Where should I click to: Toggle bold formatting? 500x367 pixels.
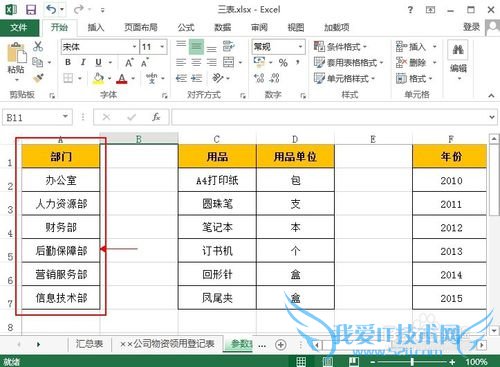click(68, 62)
